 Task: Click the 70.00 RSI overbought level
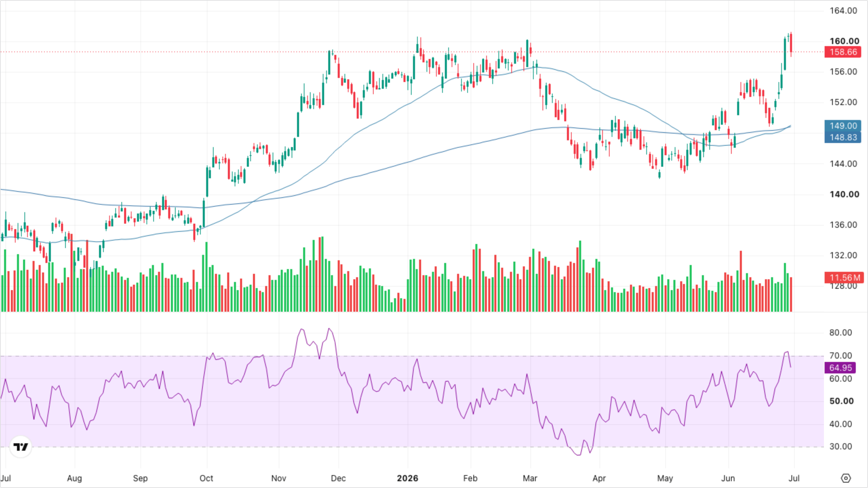click(841, 355)
